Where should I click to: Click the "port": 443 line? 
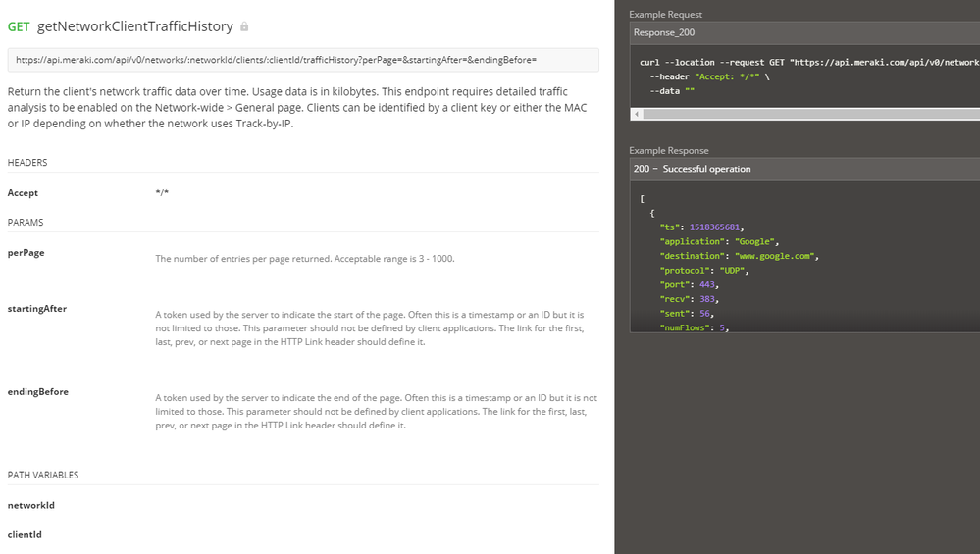tap(690, 284)
